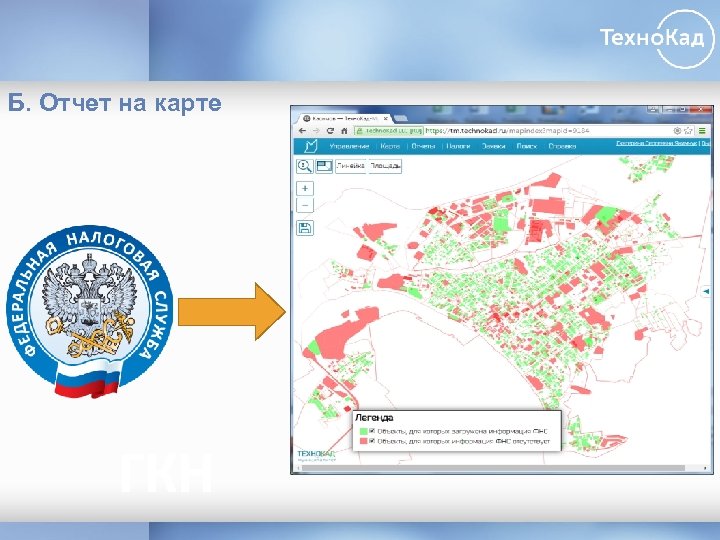Open the Управление menu

(349, 146)
